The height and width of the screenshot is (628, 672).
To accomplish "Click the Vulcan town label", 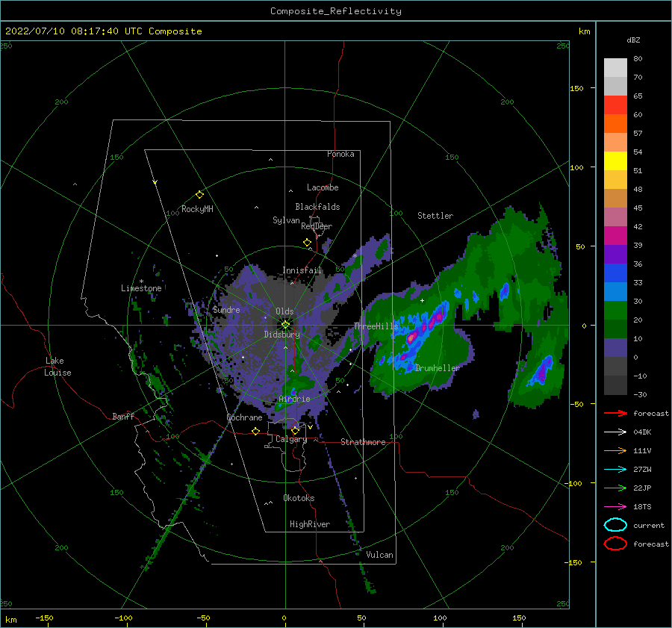I will click(x=380, y=555).
